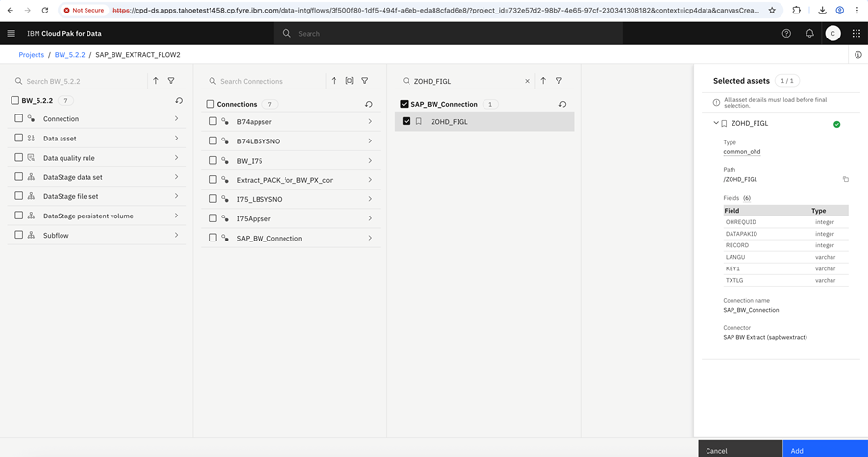Focus the Search BW_5.2.2 field

(79, 81)
